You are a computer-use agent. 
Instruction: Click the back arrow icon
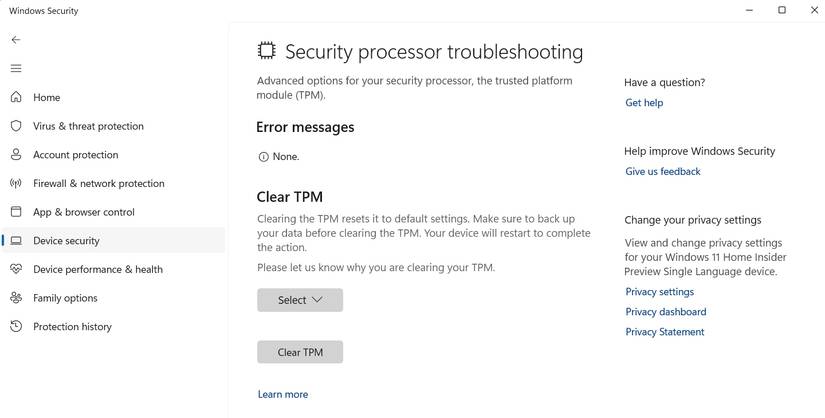click(x=15, y=40)
